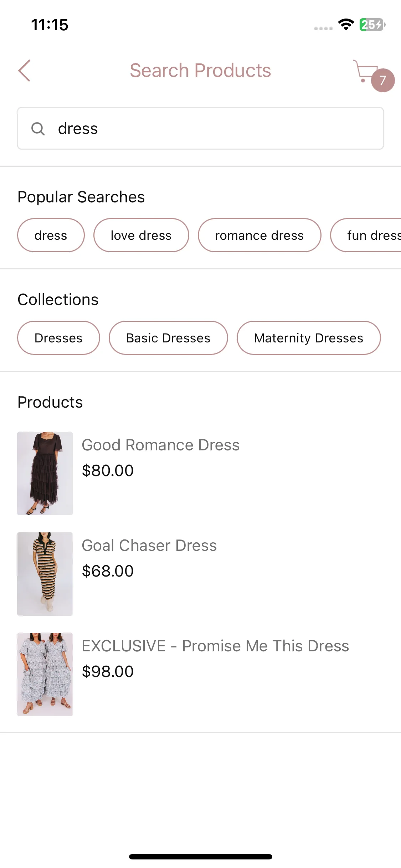Screen dimensions: 401x868
Task: Select the love dress search chip
Action: (x=141, y=235)
